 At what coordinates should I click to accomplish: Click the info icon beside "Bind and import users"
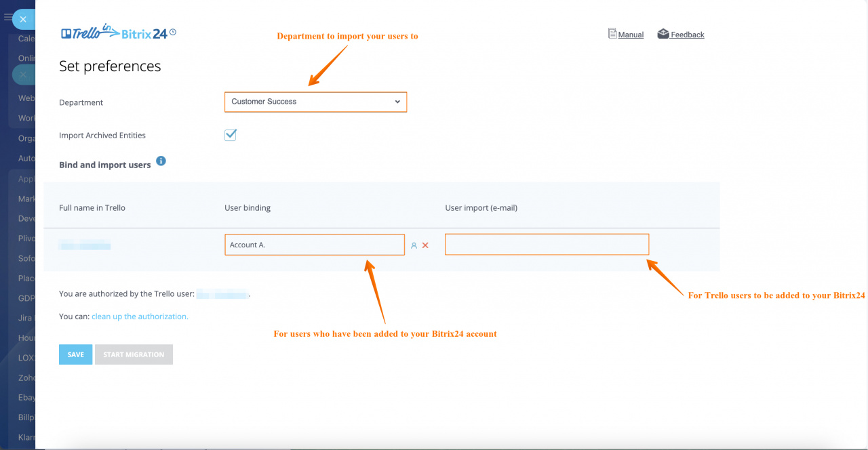tap(161, 162)
